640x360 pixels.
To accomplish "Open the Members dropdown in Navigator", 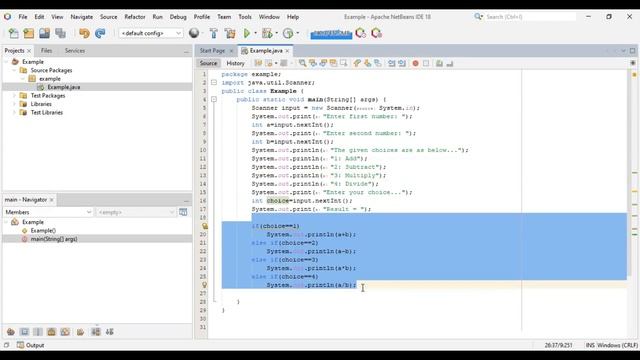I will pyautogui.click(x=48, y=212).
